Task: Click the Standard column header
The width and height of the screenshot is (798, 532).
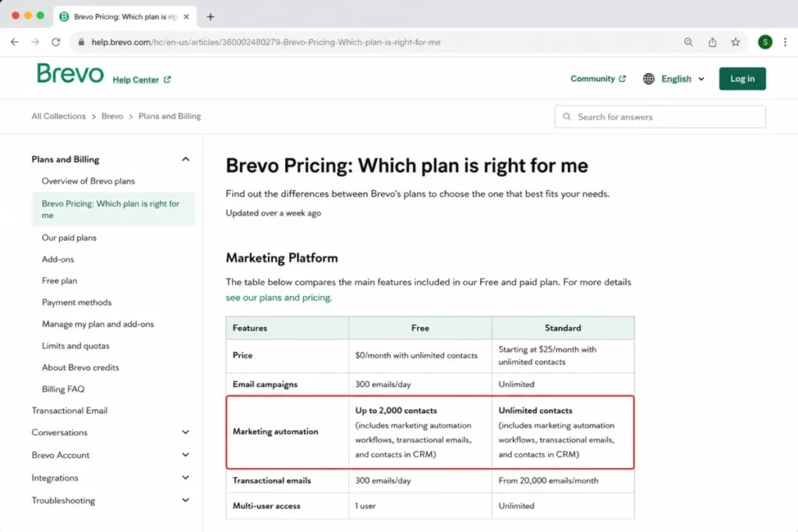Action: pos(563,328)
